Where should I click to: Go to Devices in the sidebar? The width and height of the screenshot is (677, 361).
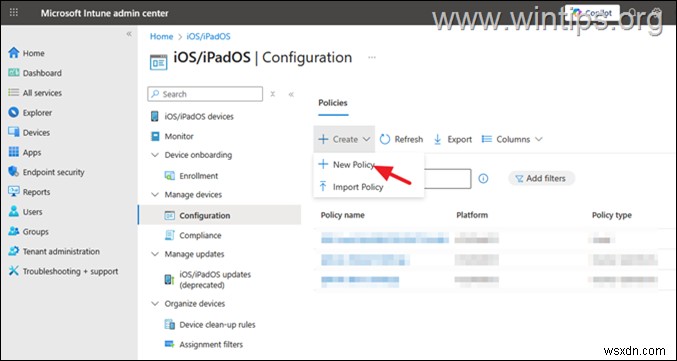[36, 133]
